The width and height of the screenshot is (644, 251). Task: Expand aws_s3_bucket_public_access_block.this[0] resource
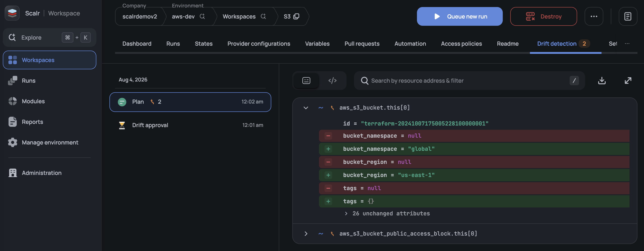pyautogui.click(x=306, y=234)
